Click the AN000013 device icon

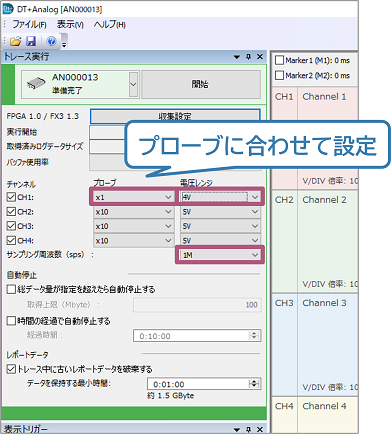click(36, 84)
